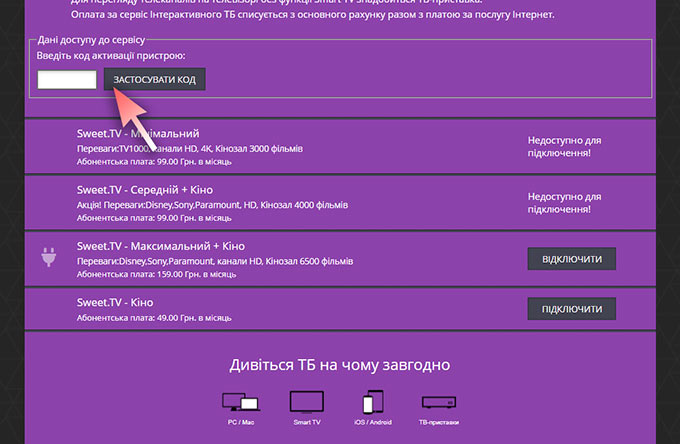Click the Кінозал 6500 фільмів description line
680x444 pixels.
point(215,261)
